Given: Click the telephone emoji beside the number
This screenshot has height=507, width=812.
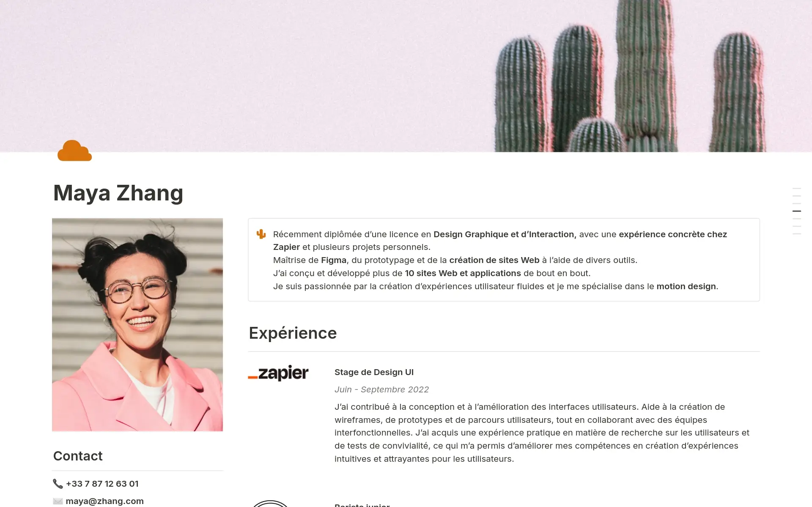Looking at the screenshot, I should (58, 483).
